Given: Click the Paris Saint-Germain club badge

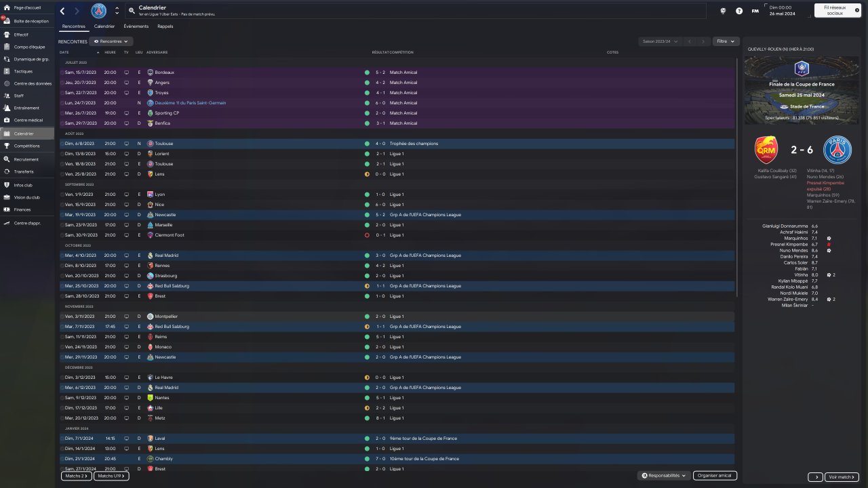Looking at the screenshot, I should click(99, 11).
